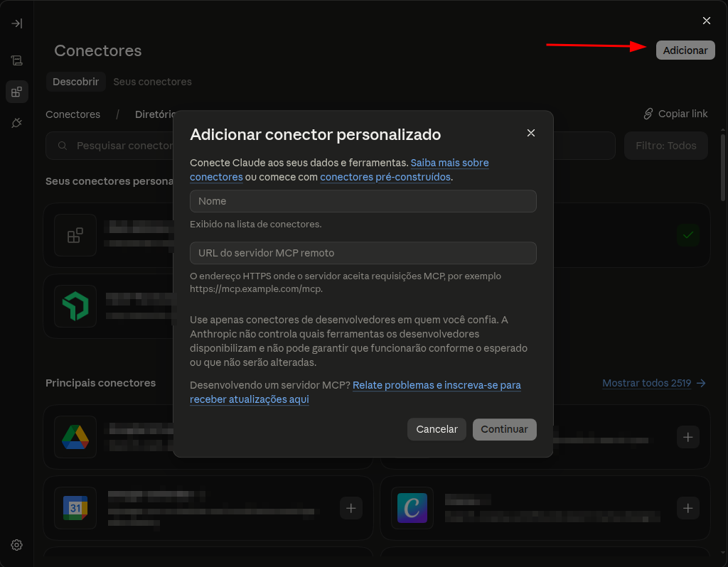Open Mostrar todos 2519 link
The width and height of the screenshot is (728, 567).
[x=654, y=383]
